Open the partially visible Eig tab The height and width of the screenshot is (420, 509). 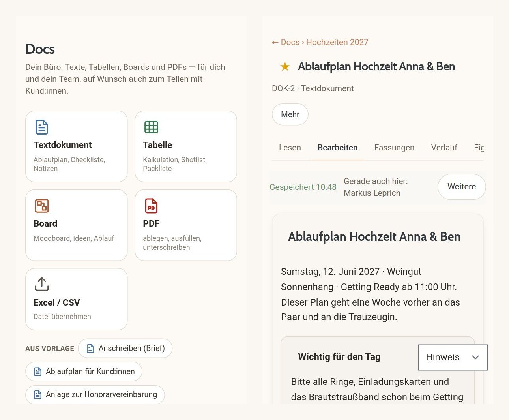[x=479, y=148]
